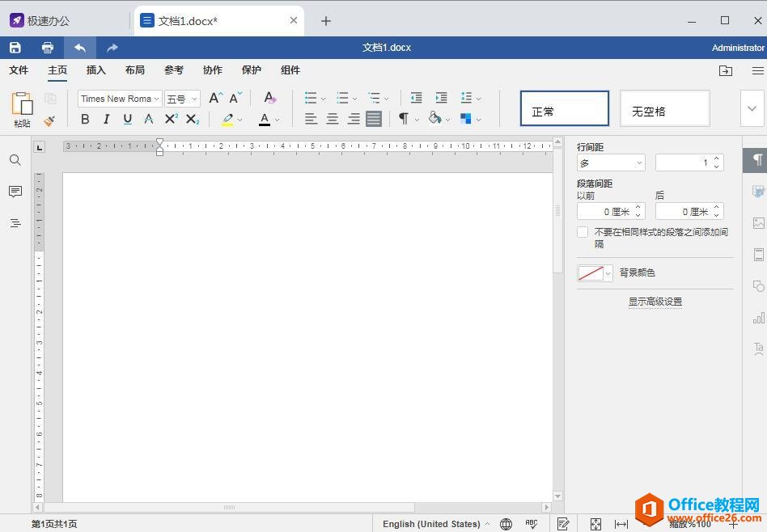Apply subscript formatting
Image resolution: width=767 pixels, height=532 pixels.
click(x=193, y=119)
